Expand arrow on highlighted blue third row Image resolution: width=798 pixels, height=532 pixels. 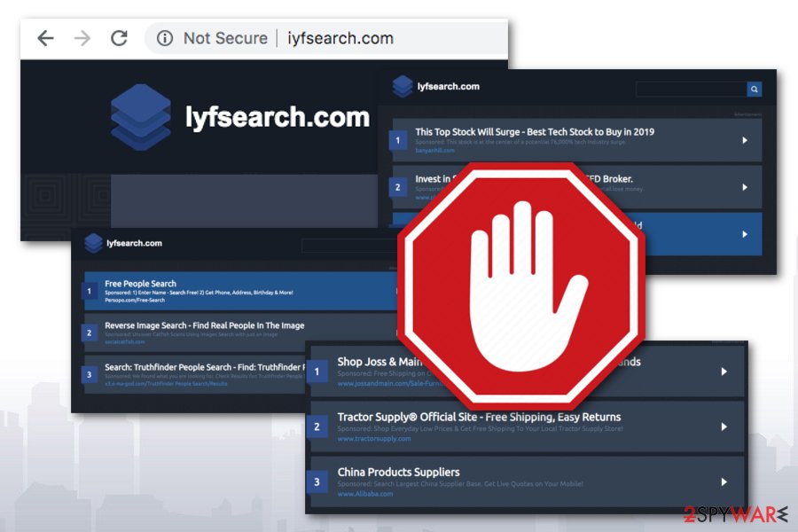pos(745,234)
